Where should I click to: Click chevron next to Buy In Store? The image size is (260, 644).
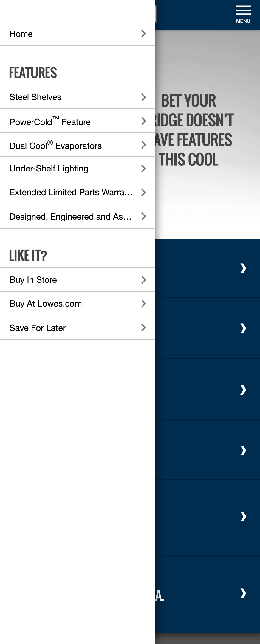pyautogui.click(x=143, y=280)
